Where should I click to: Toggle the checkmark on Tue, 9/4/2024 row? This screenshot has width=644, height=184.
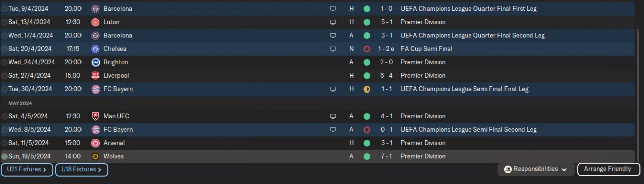[x=4, y=9]
